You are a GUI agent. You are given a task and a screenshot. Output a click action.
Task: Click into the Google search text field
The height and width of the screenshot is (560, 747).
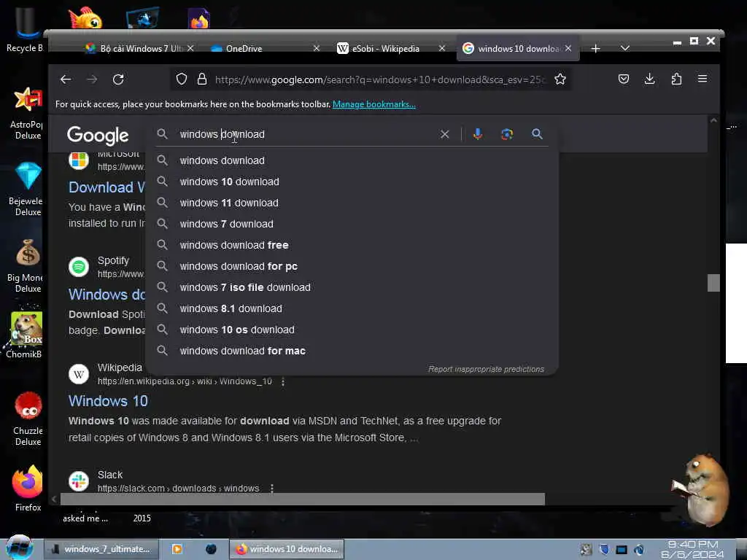(x=305, y=134)
